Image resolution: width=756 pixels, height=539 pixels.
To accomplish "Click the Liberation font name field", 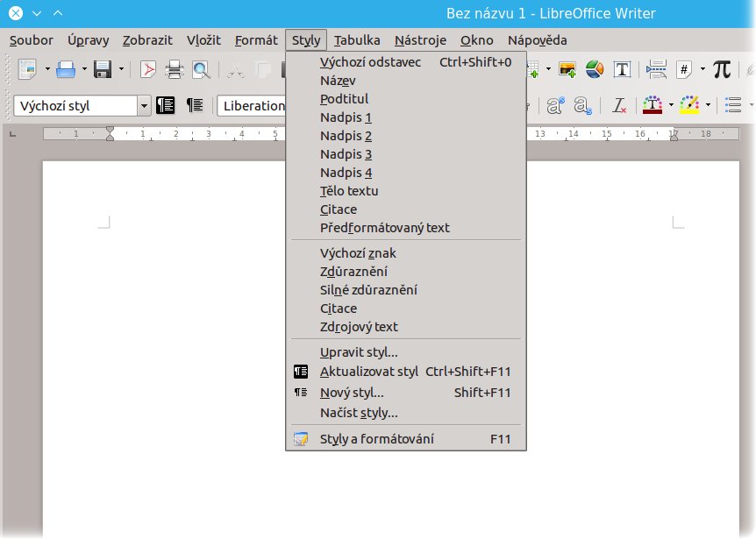I will (252, 106).
